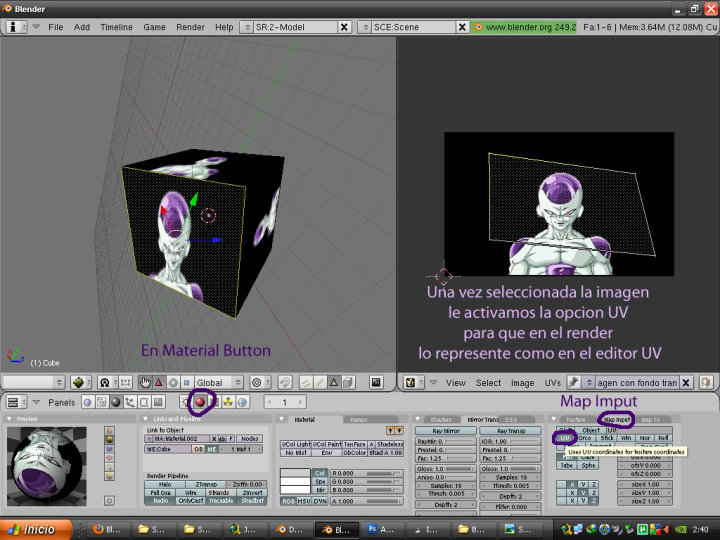Select edge select mode icon

coord(320,382)
